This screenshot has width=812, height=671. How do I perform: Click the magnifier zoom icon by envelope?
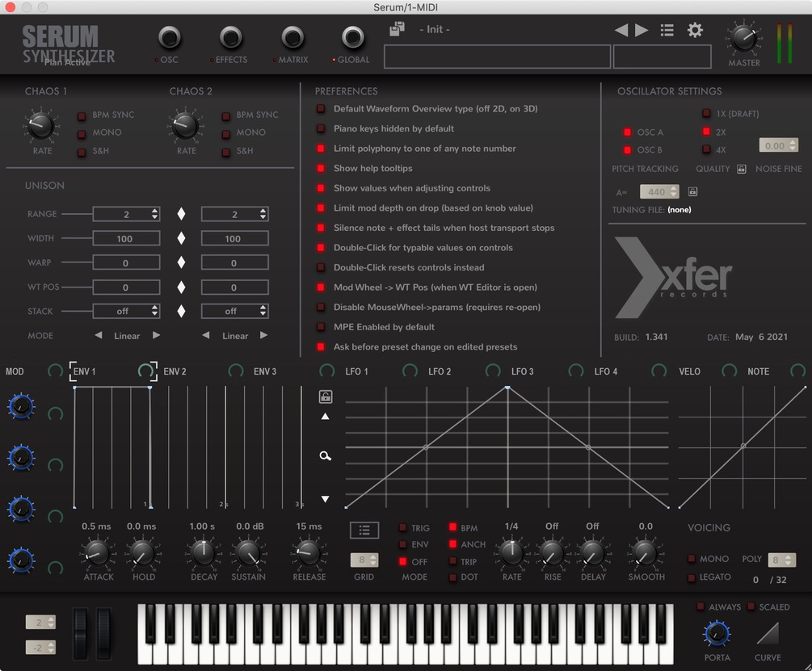point(326,455)
